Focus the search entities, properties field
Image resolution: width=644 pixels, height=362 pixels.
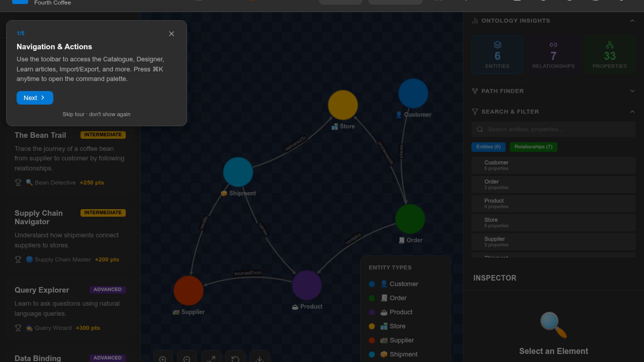(553, 129)
